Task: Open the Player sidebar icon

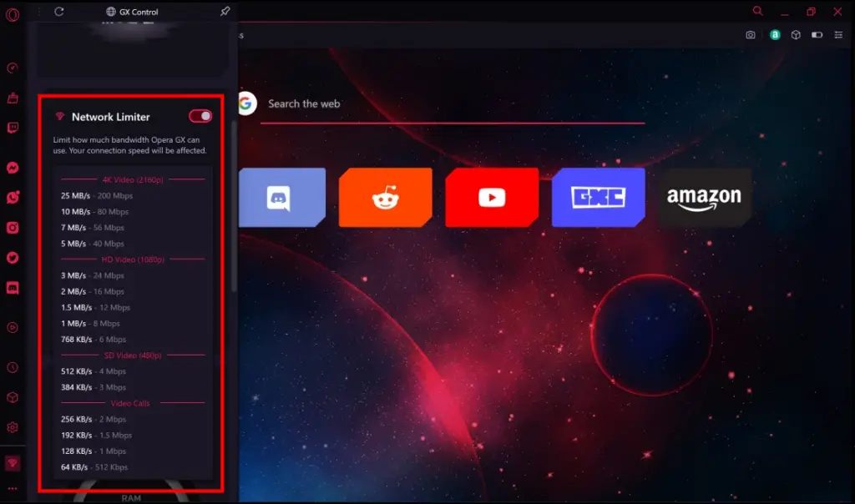Action: pos(13,327)
